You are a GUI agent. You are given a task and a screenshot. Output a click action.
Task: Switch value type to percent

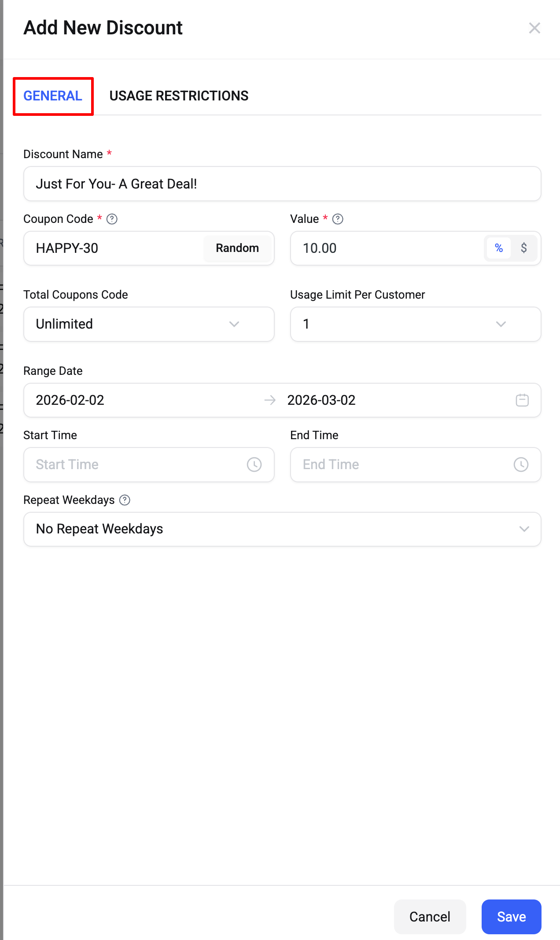tap(499, 248)
